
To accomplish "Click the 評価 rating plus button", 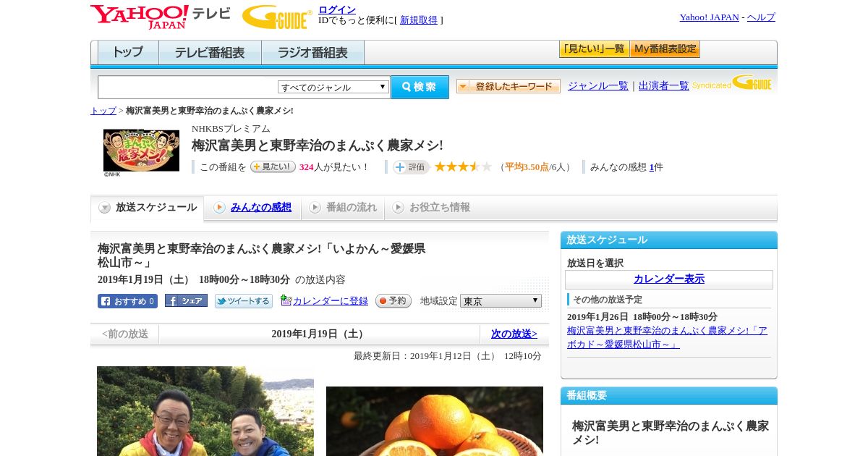I will pyautogui.click(x=411, y=167).
